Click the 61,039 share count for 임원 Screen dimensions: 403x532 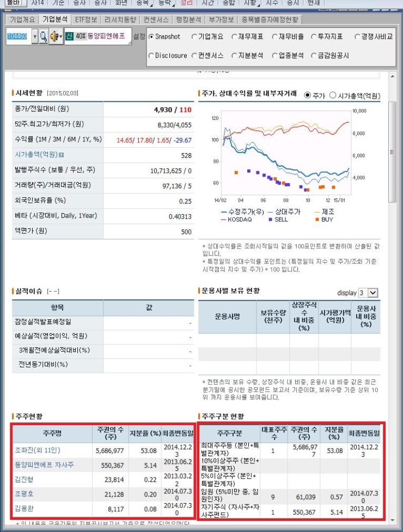306,497
